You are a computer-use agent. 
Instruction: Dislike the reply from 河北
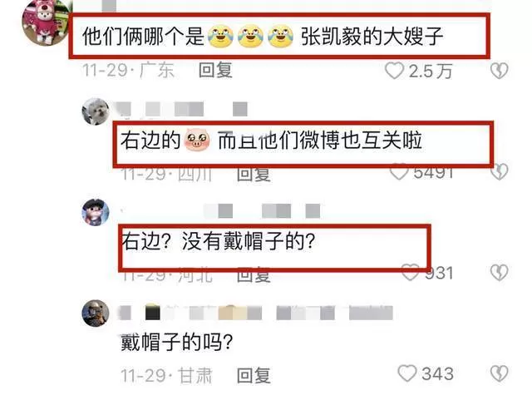(499, 273)
